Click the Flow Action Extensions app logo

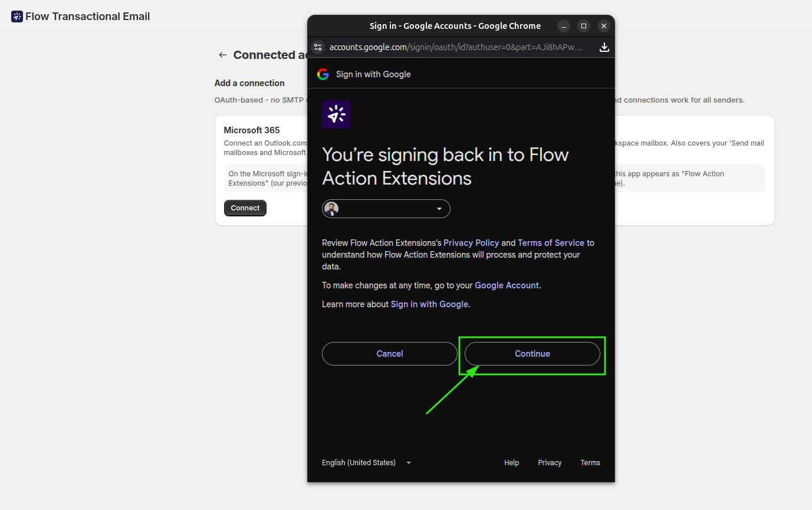click(x=336, y=114)
